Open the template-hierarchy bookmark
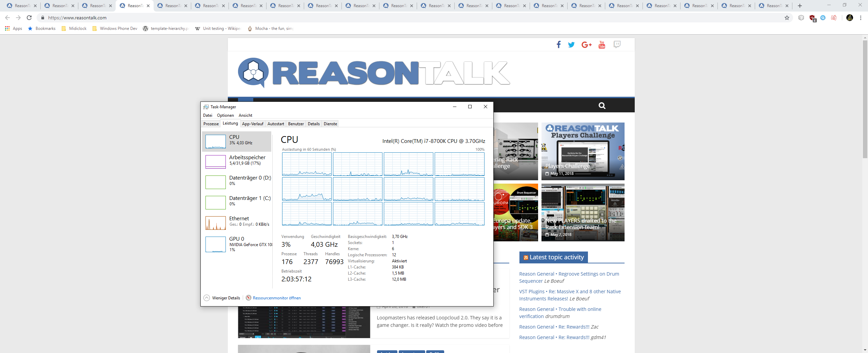This screenshot has width=868, height=353. (165, 29)
